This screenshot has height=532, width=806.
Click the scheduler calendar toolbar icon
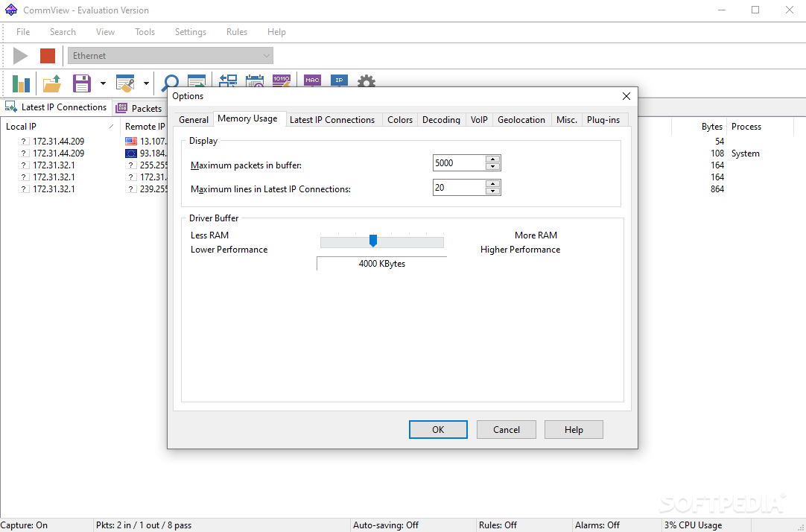(x=255, y=80)
